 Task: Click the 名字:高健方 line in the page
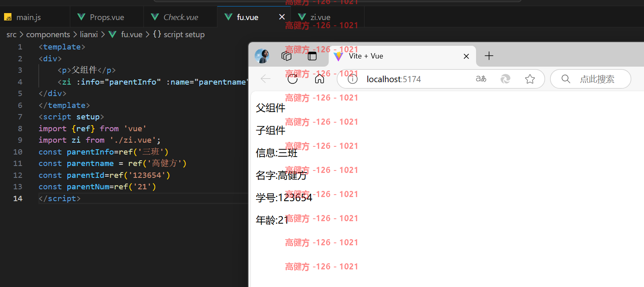point(281,175)
